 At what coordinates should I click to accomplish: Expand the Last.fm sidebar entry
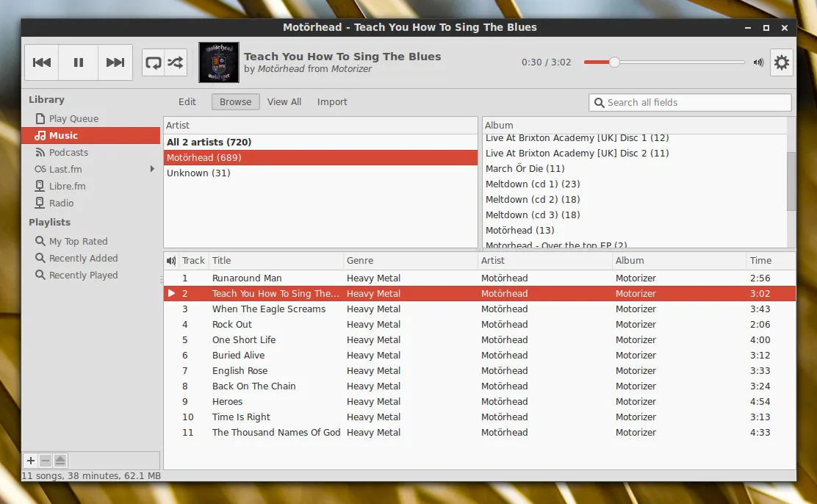click(x=152, y=168)
